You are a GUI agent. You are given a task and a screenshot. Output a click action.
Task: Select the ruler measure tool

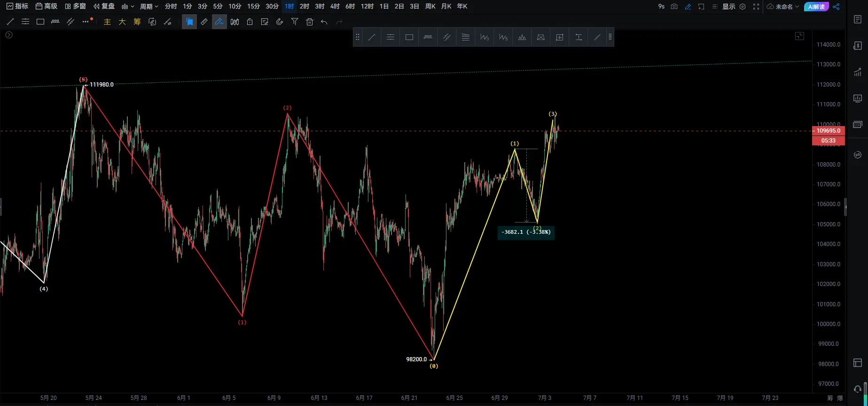click(x=204, y=22)
